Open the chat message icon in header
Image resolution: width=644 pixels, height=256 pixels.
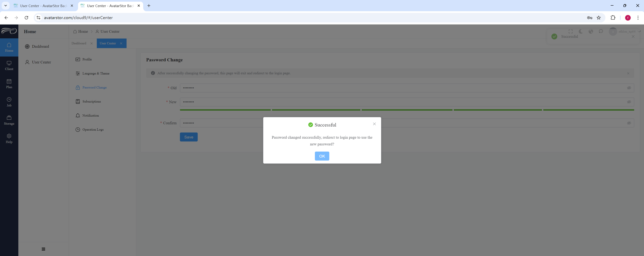(601, 31)
